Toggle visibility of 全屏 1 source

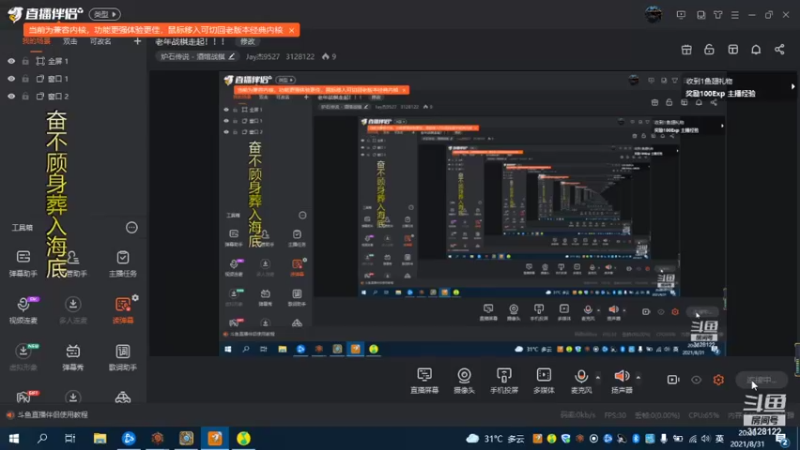(11, 61)
